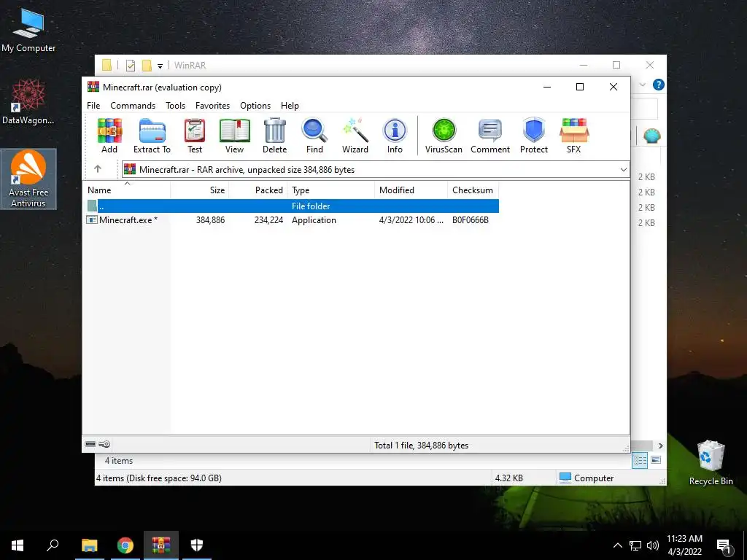Open the Commands menu
This screenshot has width=747, height=560.
[133, 106]
